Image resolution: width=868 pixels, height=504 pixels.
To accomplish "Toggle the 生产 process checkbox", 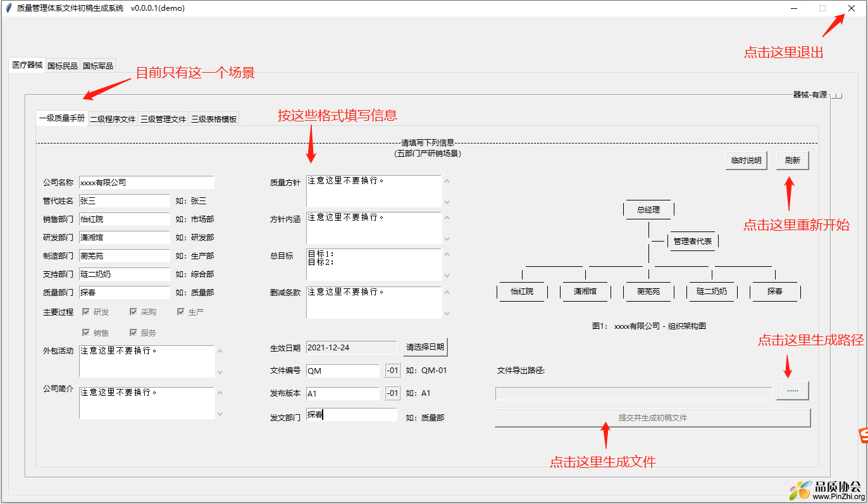I will click(x=181, y=312).
